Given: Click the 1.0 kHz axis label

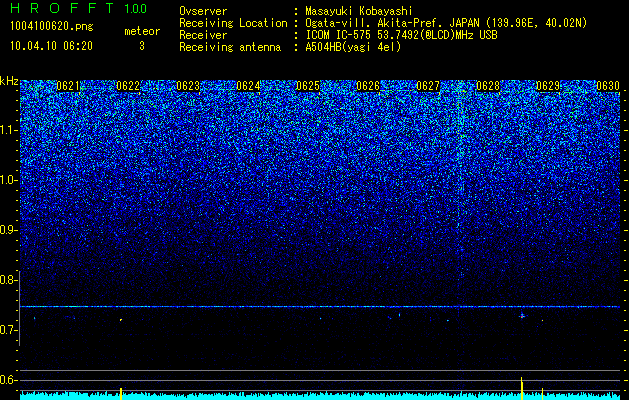Looking at the screenshot, I should [9, 180].
